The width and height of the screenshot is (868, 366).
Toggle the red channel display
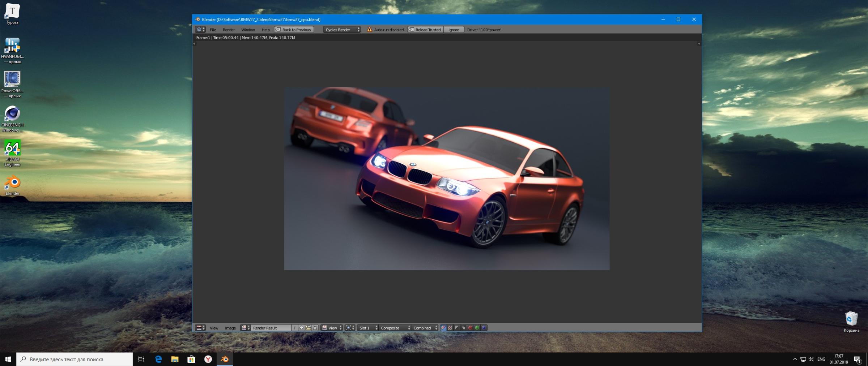(x=470, y=328)
